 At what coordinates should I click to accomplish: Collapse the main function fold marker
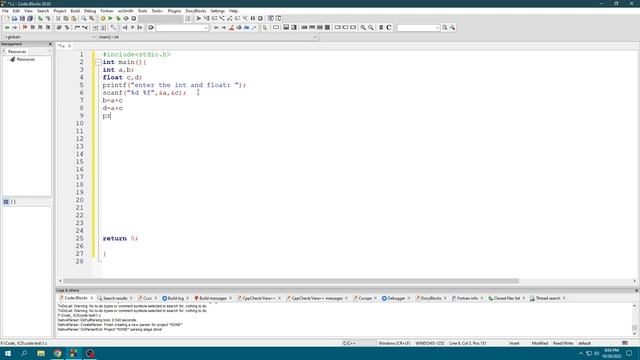[98, 62]
